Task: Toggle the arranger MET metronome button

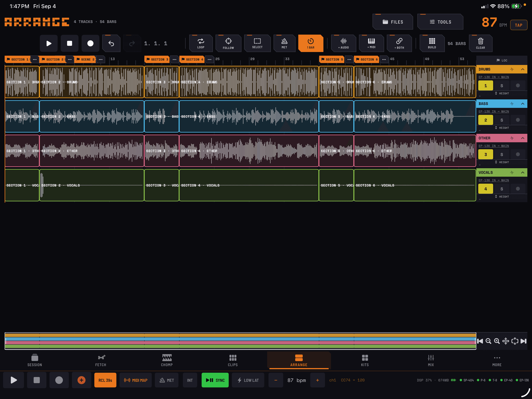Action: 284,43
